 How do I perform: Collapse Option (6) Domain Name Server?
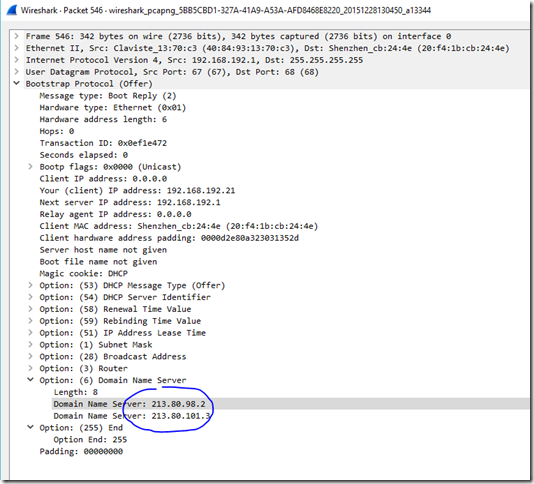tap(30, 380)
